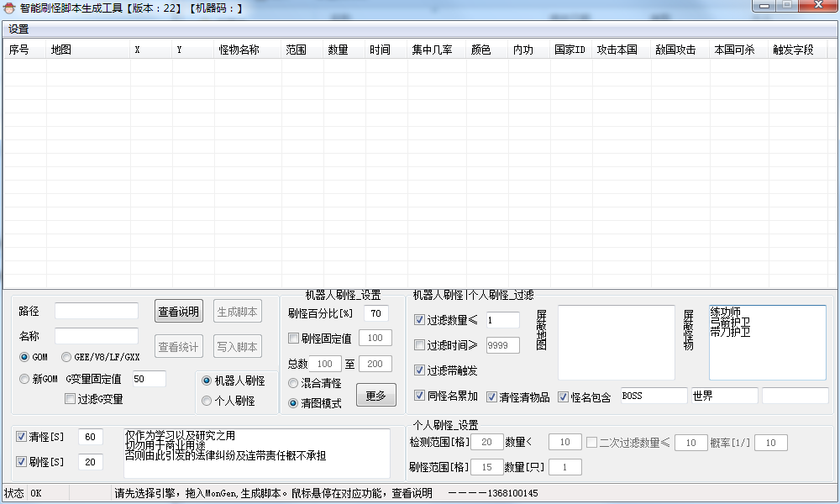Click the G变量固定值 field showing 50
Screen dimensions: 840x504
pyautogui.click(x=149, y=379)
